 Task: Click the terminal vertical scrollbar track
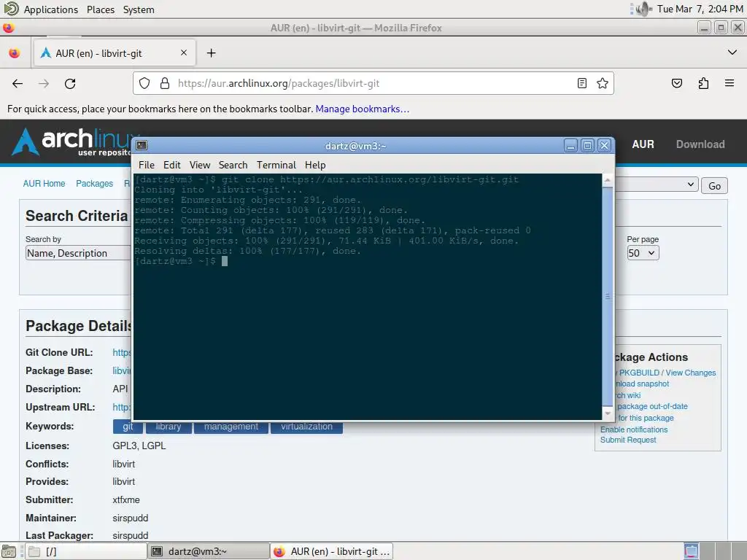click(608, 295)
